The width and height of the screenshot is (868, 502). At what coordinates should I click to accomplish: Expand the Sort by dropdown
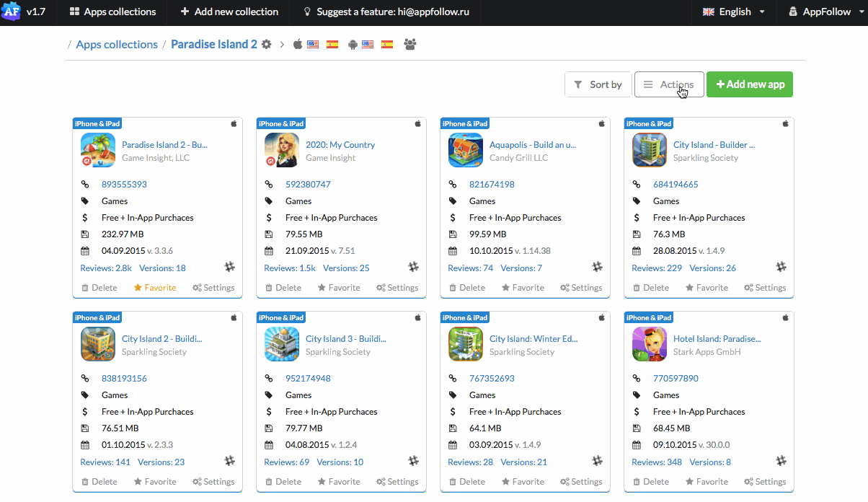598,84
